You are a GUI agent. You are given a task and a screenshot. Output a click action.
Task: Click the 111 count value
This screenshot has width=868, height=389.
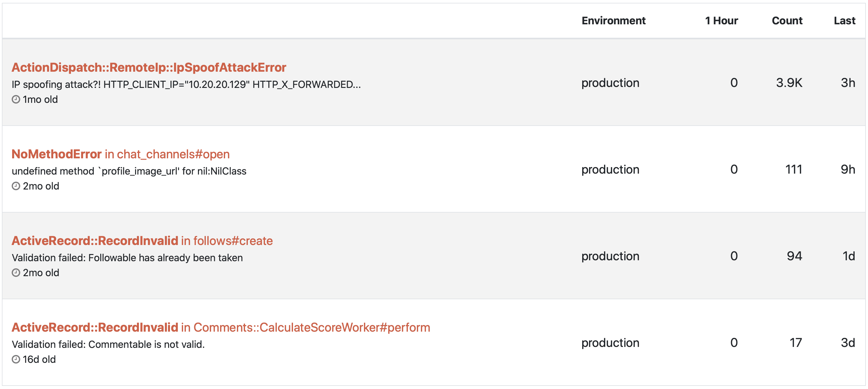(794, 169)
